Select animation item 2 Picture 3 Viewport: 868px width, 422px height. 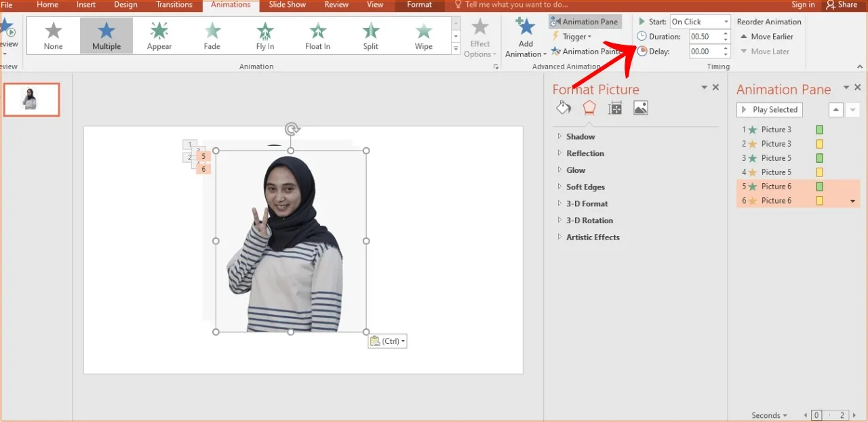coord(798,144)
